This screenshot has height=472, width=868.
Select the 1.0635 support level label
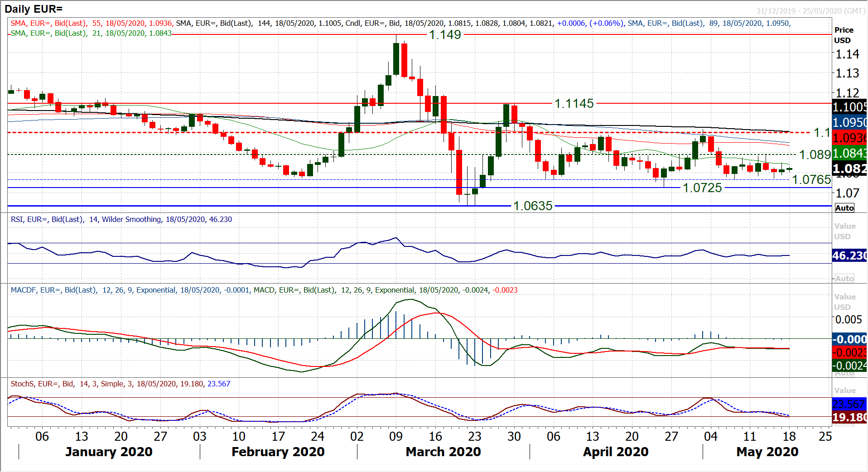[533, 206]
